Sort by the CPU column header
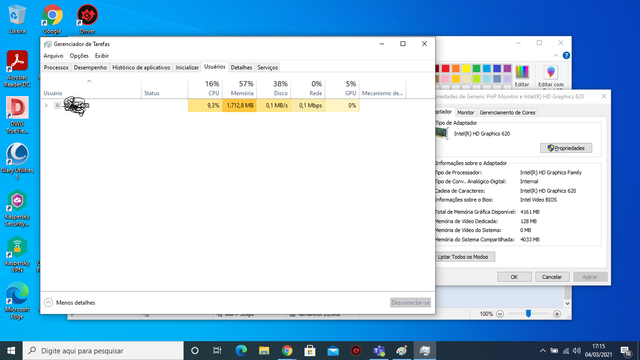This screenshot has width=640, height=360. 205,88
